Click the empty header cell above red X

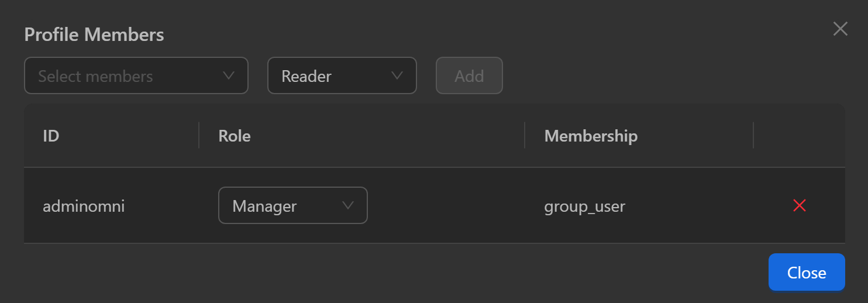pos(799,136)
